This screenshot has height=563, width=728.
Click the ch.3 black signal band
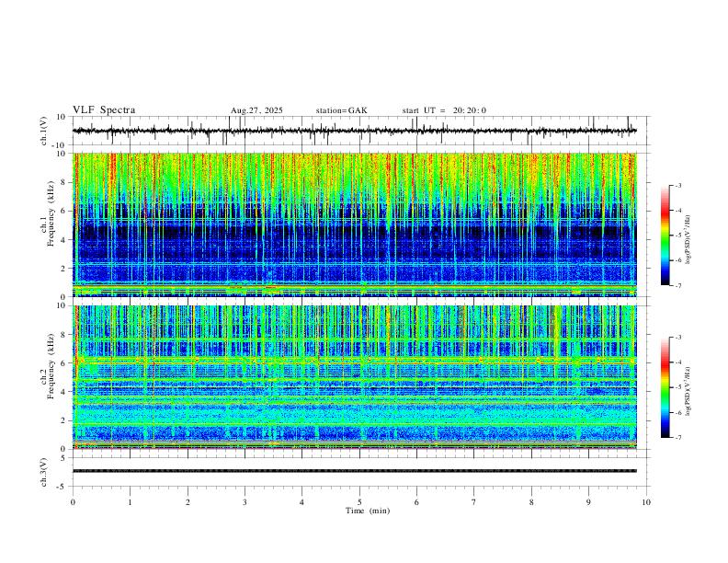[355, 471]
